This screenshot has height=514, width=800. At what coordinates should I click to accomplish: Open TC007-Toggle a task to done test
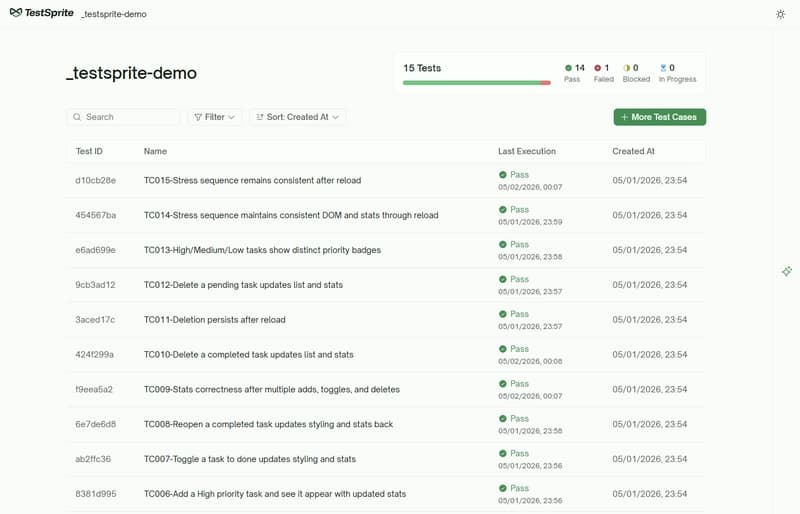pos(250,459)
